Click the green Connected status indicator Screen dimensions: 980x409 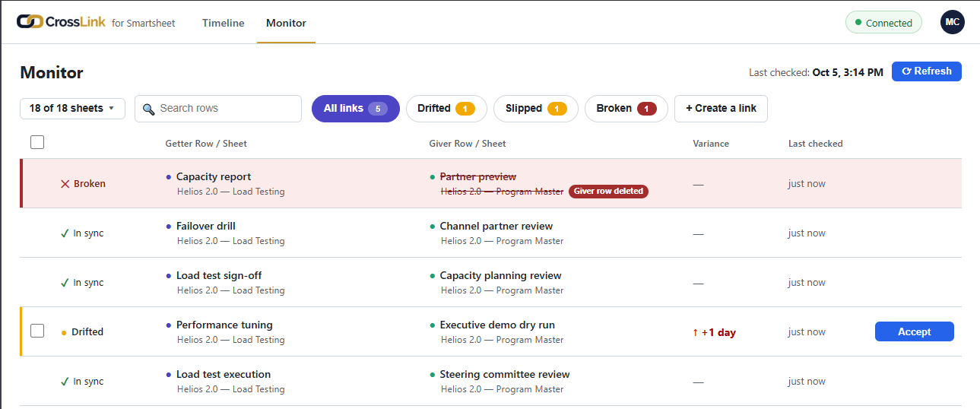click(883, 23)
